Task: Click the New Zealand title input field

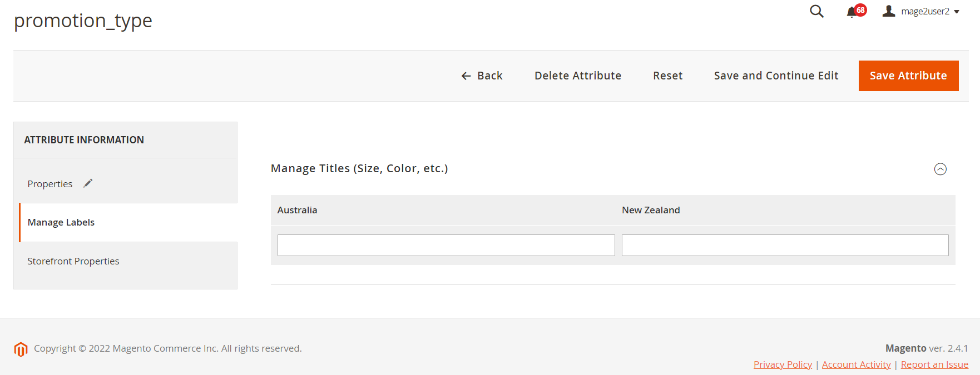Action: pyautogui.click(x=785, y=245)
